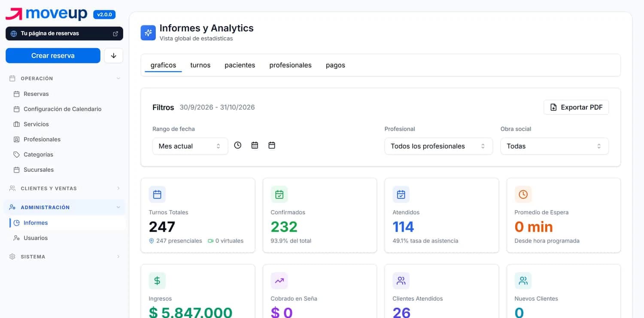Switch to the turnos tab

tap(200, 65)
